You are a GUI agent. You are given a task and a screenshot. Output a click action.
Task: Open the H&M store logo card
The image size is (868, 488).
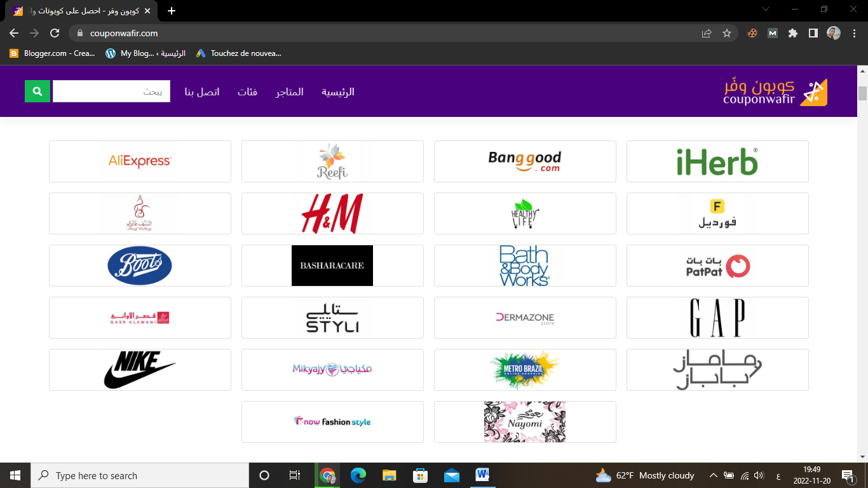332,213
